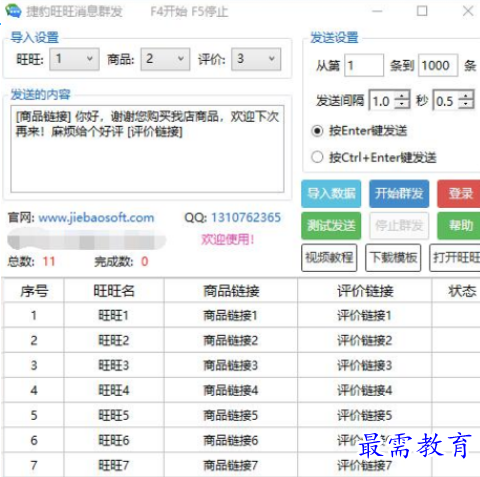Screen dimensions: 480x477
Task: Select the 旺旺6 cell
Action: tap(114, 440)
